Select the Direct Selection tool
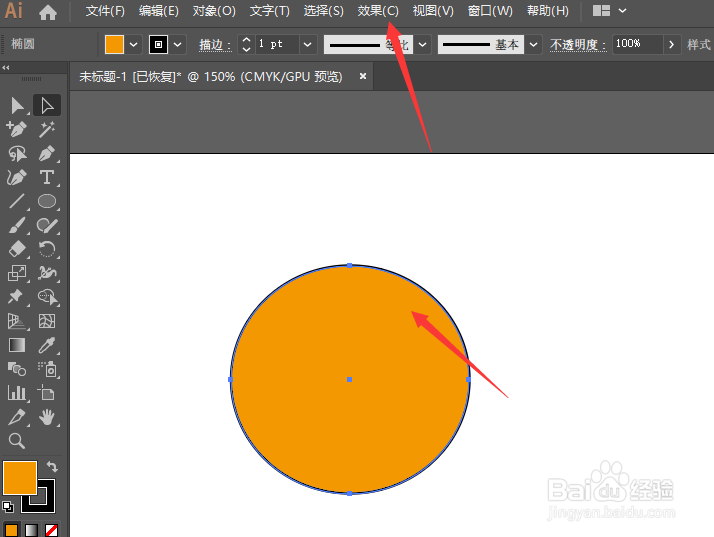This screenshot has width=714, height=537. [x=46, y=105]
